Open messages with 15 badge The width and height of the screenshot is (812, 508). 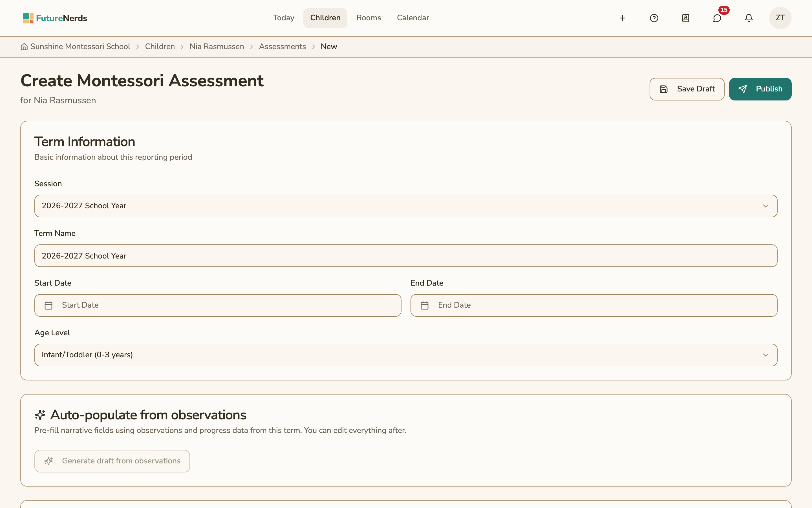pos(717,18)
